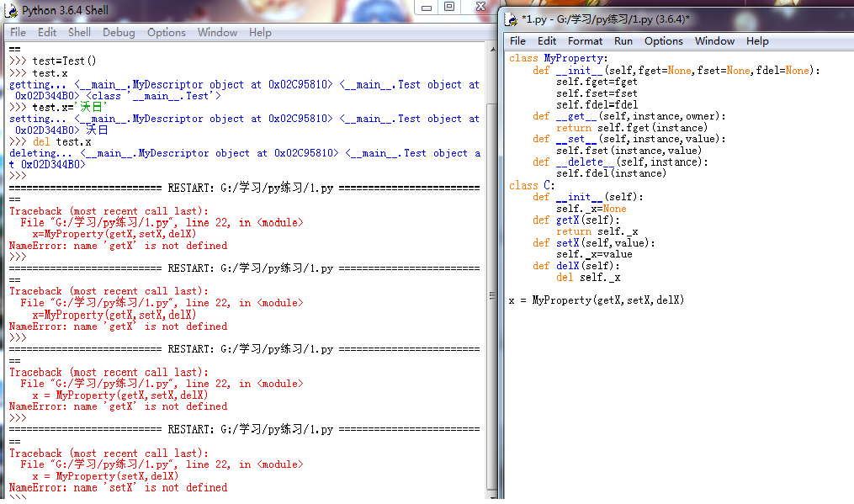Viewport: 854px width, 504px height.
Task: Open Help menu in the 1.py editor
Action: (757, 40)
